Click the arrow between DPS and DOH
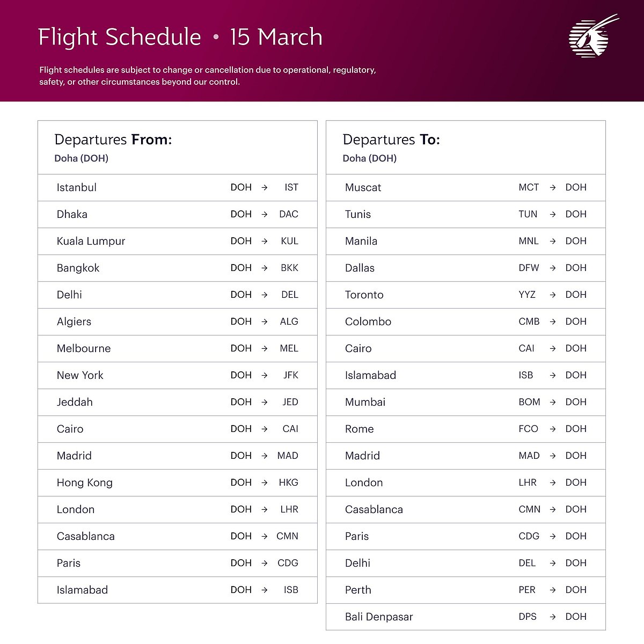Screen dimensions: 644x644 552,617
